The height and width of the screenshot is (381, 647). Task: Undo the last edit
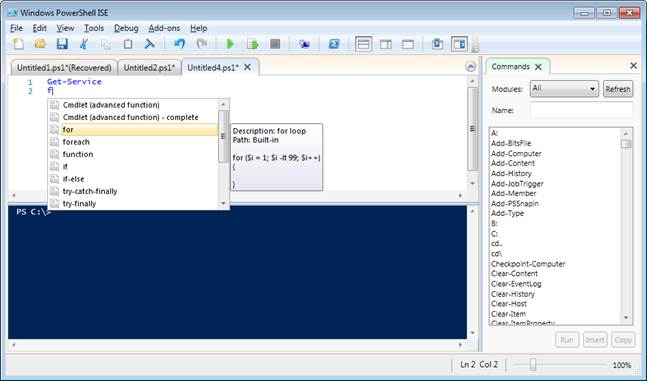click(179, 44)
